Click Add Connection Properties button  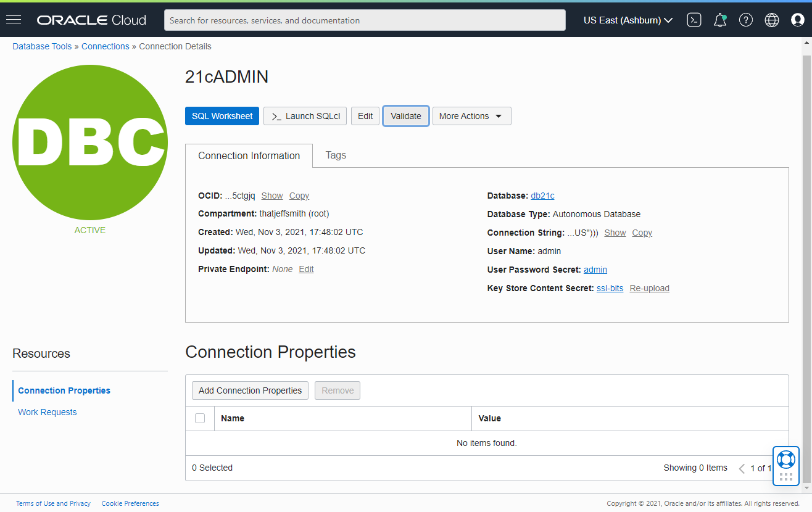pos(250,390)
